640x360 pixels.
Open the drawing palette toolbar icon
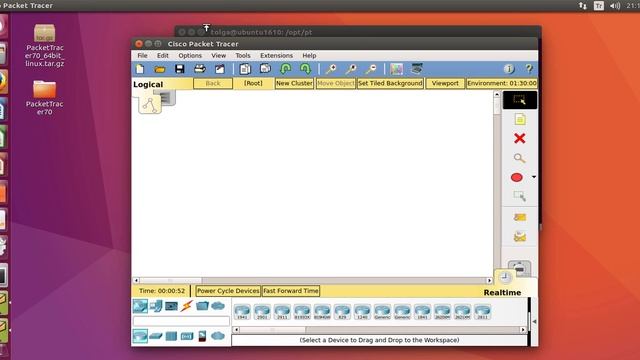tap(396, 69)
